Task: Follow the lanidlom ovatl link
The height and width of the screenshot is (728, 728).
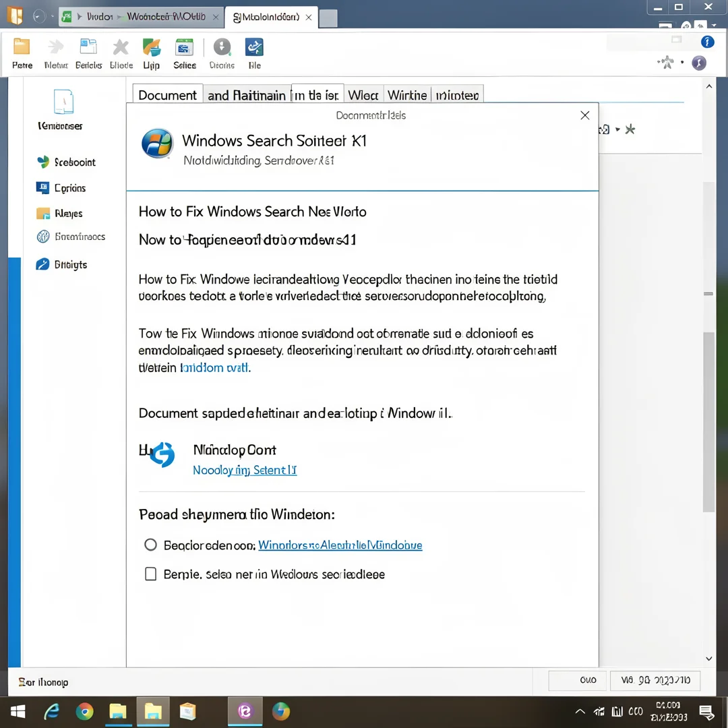Action: pyautogui.click(x=215, y=367)
